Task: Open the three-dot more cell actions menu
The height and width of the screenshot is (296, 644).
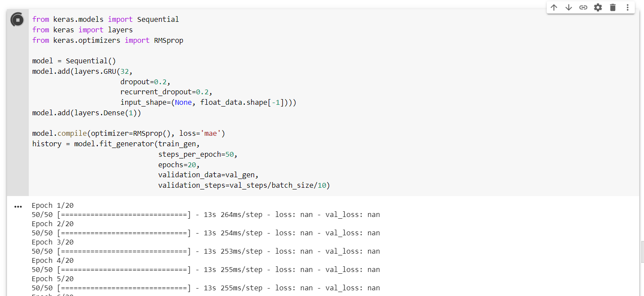Action: coord(627,7)
